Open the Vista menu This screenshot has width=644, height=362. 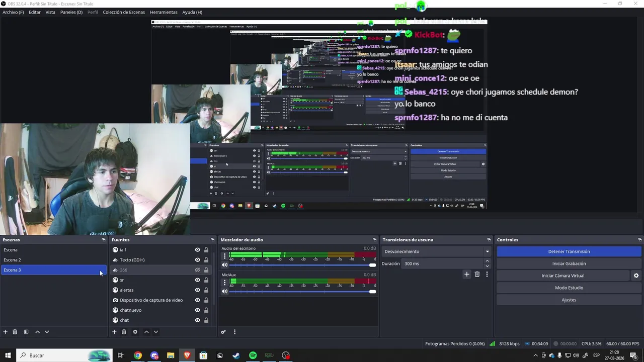pos(50,12)
